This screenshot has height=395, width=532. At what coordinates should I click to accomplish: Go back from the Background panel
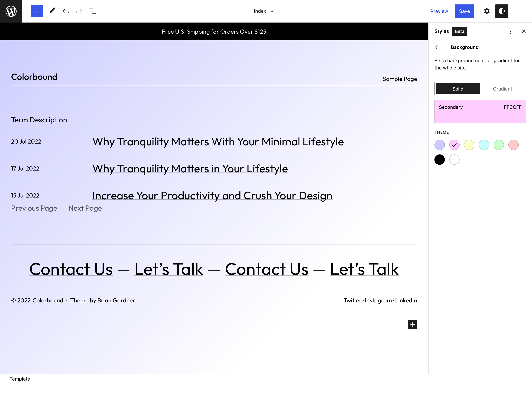[437, 47]
